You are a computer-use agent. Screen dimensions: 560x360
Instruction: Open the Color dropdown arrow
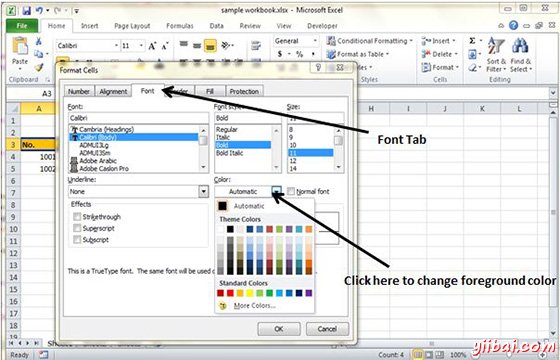277,192
